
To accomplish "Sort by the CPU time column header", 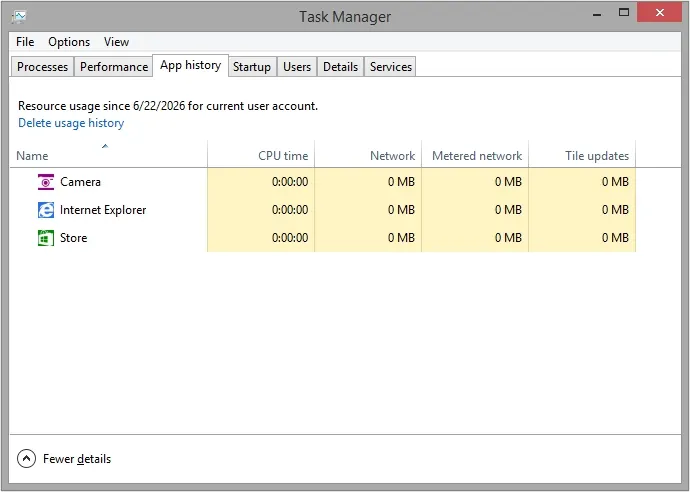I will [261, 154].
